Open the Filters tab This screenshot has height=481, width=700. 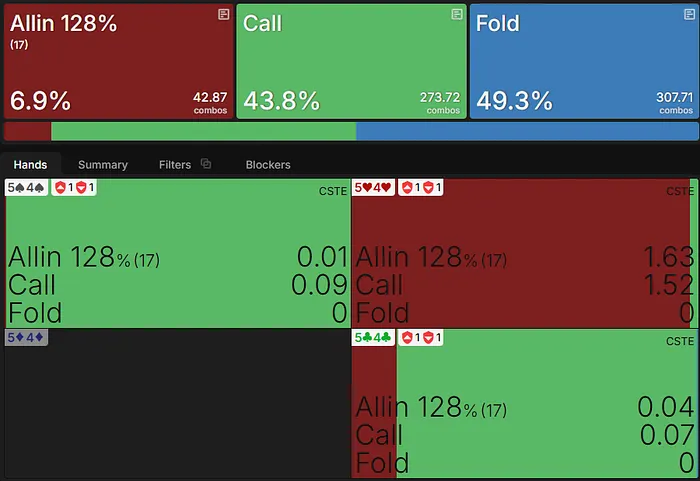click(175, 164)
